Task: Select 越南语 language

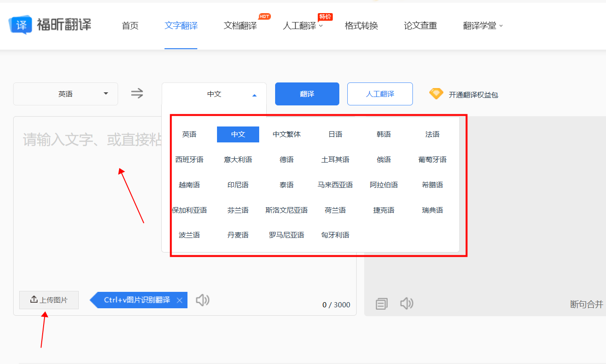Action: pos(189,185)
